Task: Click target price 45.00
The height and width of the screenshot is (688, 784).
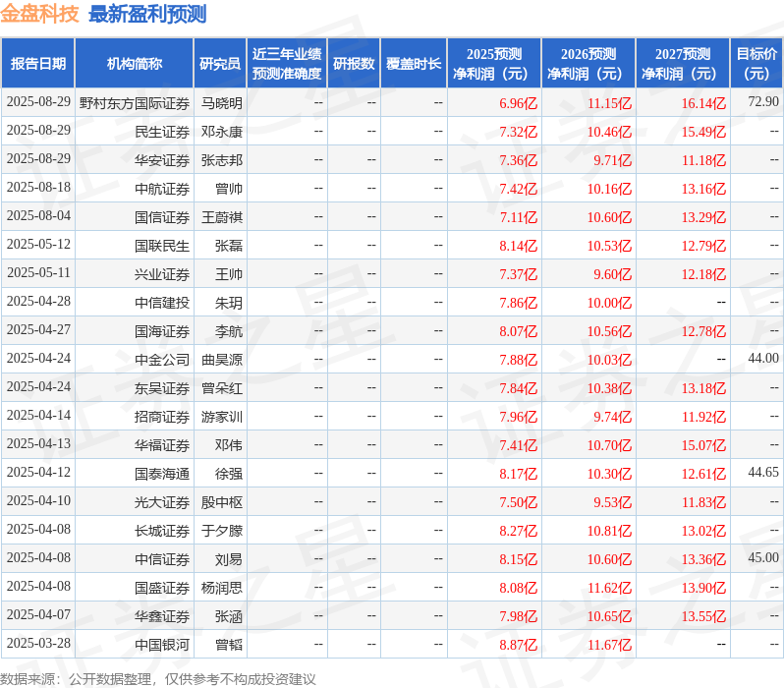Action: [x=763, y=558]
